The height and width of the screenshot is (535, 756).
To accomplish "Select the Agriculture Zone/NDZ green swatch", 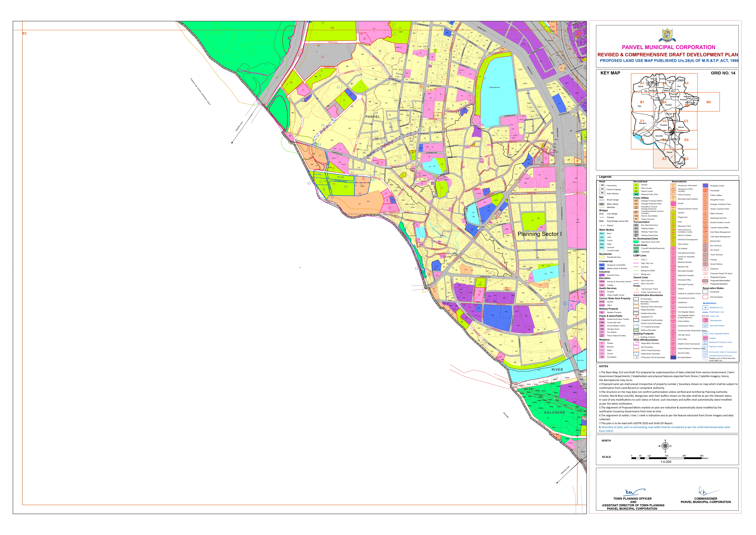I will pos(636,242).
